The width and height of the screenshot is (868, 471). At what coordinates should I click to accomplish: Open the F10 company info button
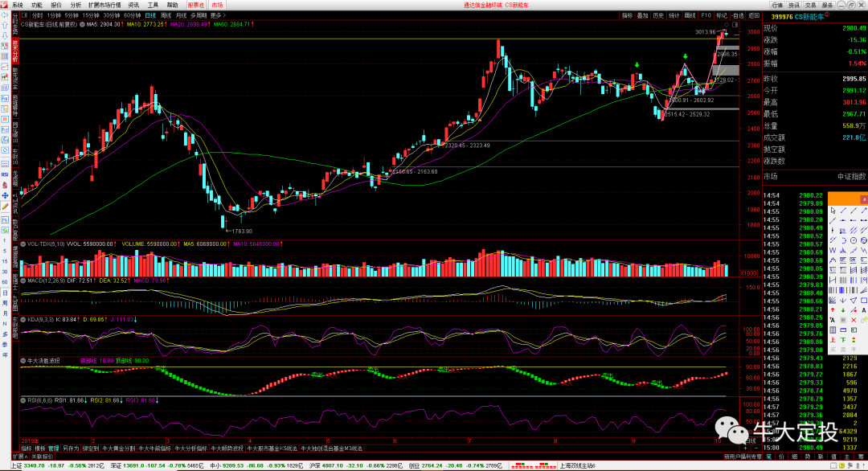(x=706, y=15)
